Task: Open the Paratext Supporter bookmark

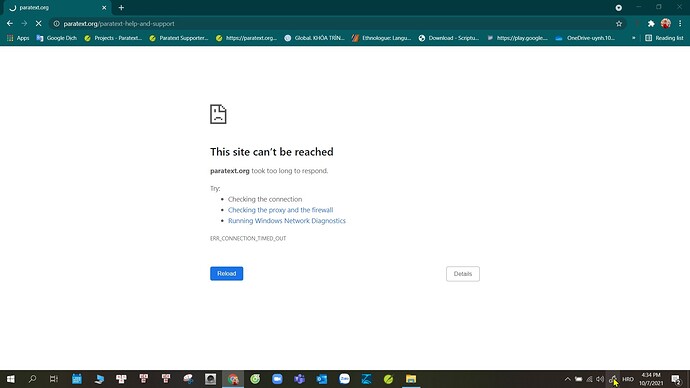Action: tap(179, 38)
